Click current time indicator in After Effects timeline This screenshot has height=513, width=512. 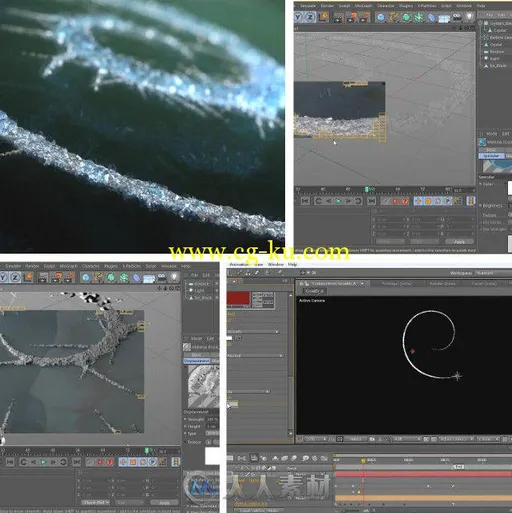pyautogui.click(x=363, y=461)
